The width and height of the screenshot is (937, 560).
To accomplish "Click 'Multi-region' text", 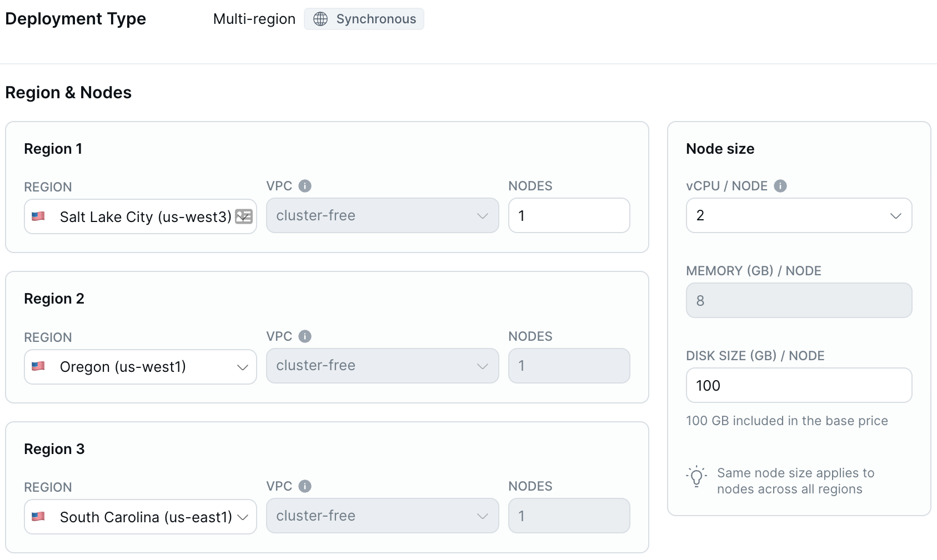I will 254,19.
